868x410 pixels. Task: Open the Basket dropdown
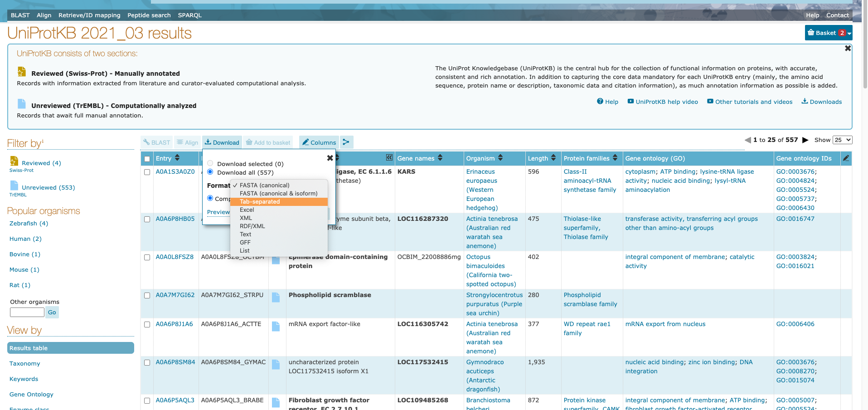(x=828, y=33)
